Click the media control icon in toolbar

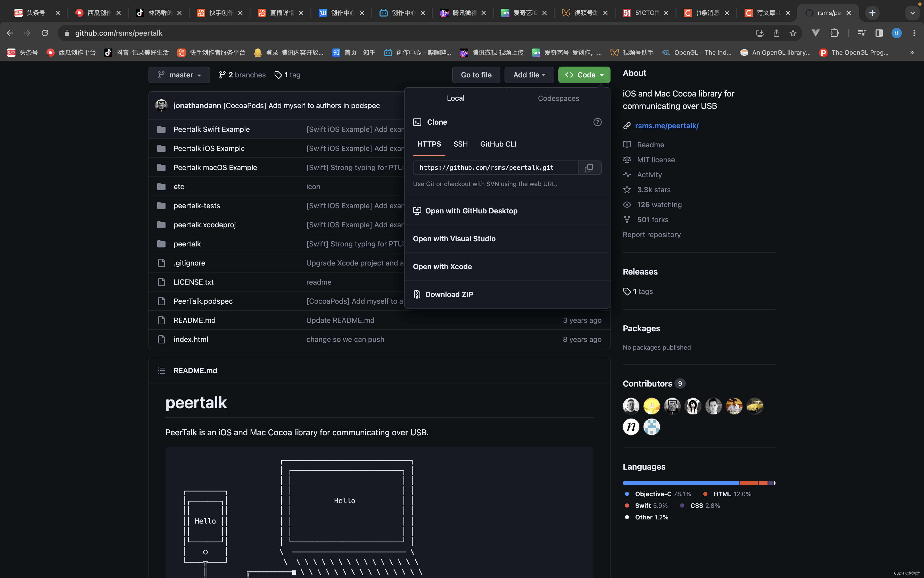[861, 33]
